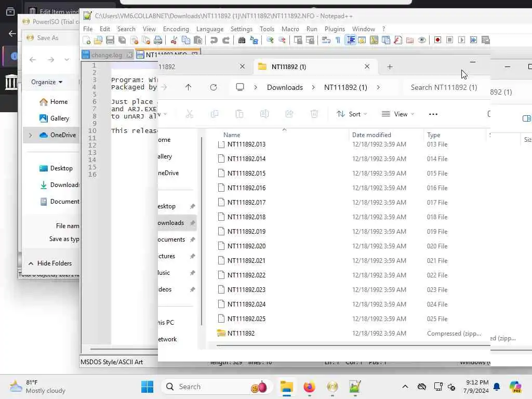
Task: Click the Up arrow in File Explorer
Action: coord(188,87)
